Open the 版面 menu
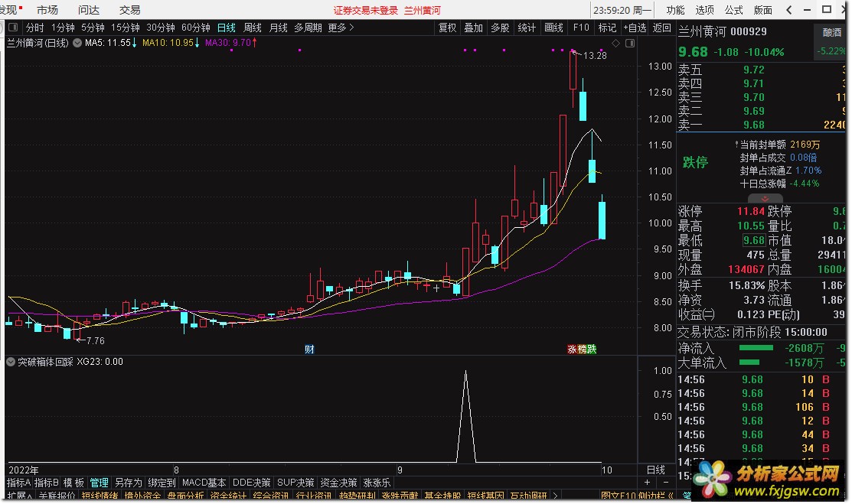The width and height of the screenshot is (852, 504). (762, 10)
